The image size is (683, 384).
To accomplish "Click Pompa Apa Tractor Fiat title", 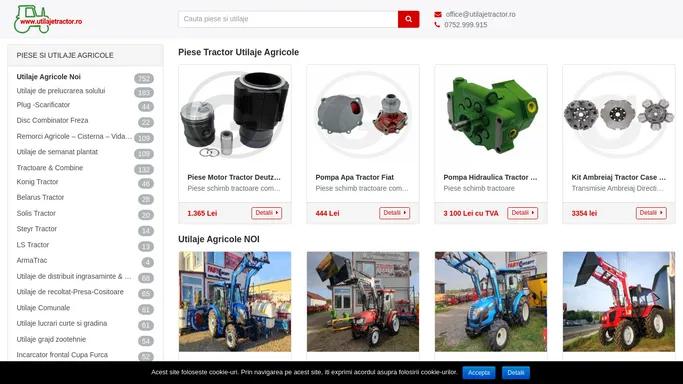I will [x=355, y=177].
